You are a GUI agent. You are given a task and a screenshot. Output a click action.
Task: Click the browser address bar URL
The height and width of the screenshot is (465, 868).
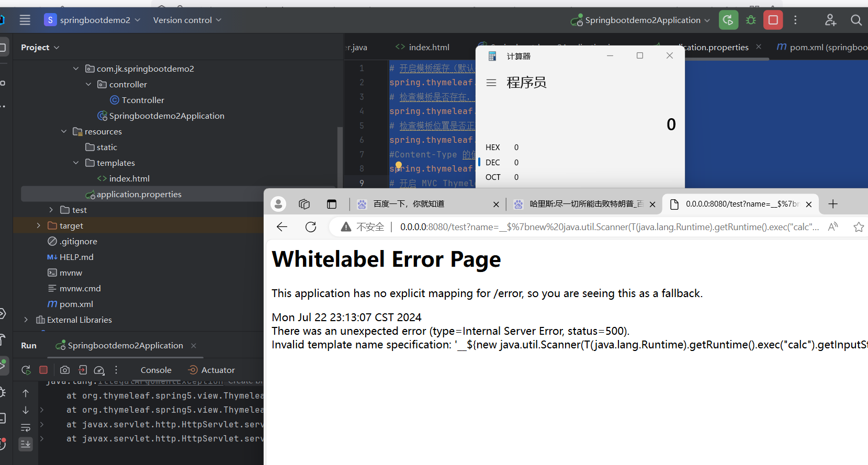pos(610,227)
